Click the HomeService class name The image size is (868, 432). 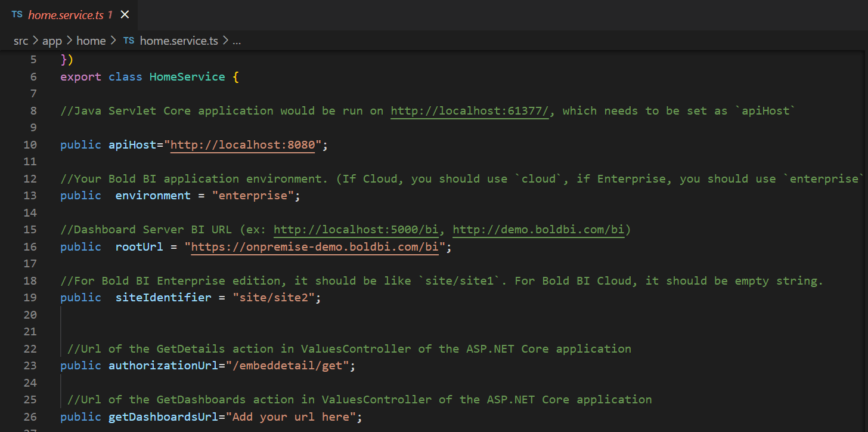click(x=187, y=76)
